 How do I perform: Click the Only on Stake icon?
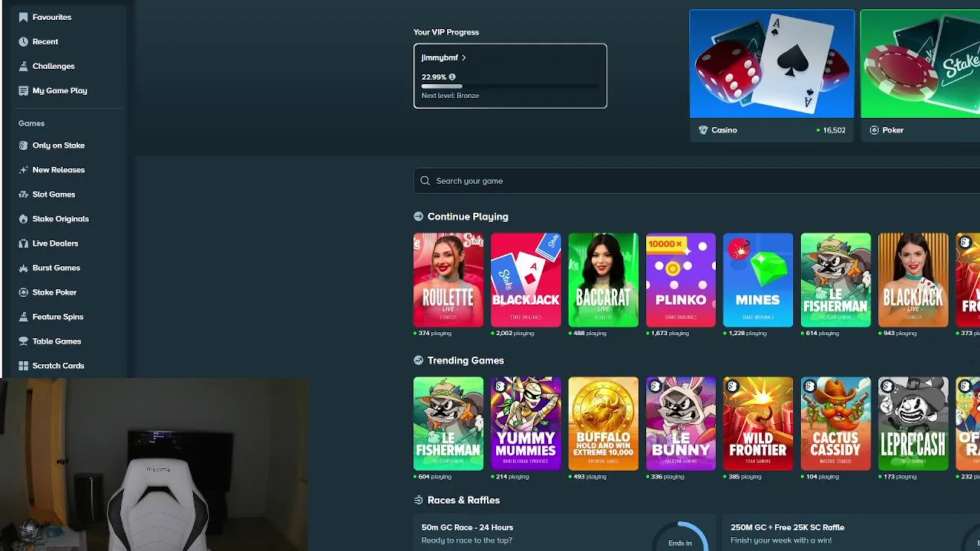tap(23, 145)
